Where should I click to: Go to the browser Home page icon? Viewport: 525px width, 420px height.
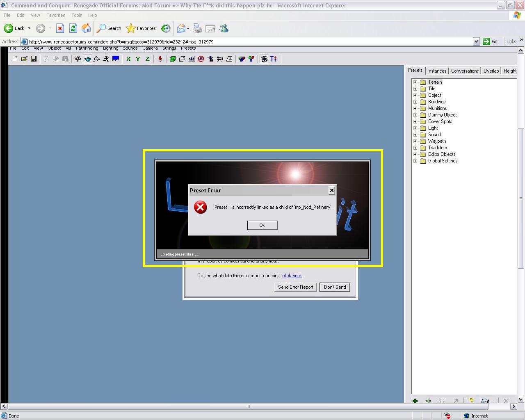pyautogui.click(x=86, y=28)
